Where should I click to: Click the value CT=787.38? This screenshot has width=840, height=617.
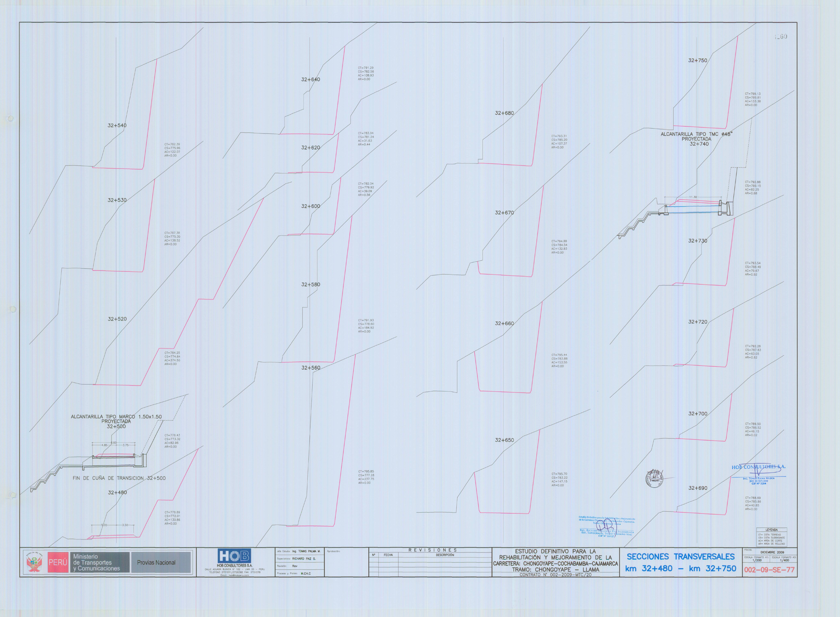(x=172, y=233)
